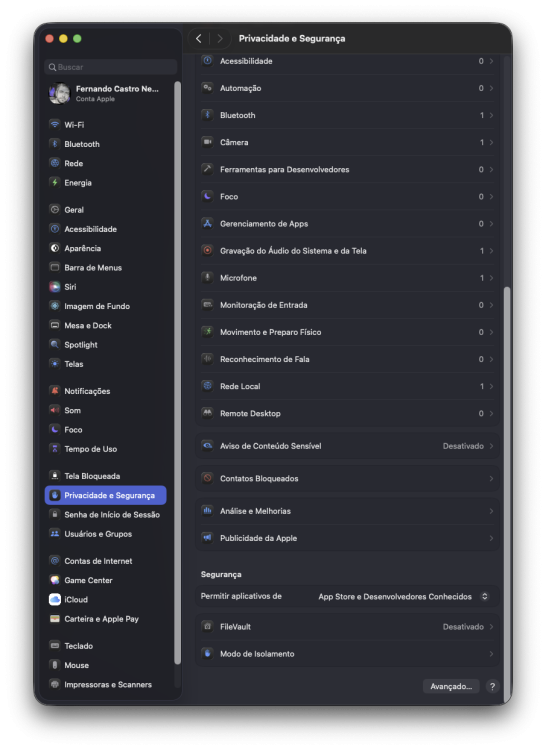The height and width of the screenshot is (750, 546).
Task: Click the Gerenciamento de Apps icon
Action: pos(207,223)
